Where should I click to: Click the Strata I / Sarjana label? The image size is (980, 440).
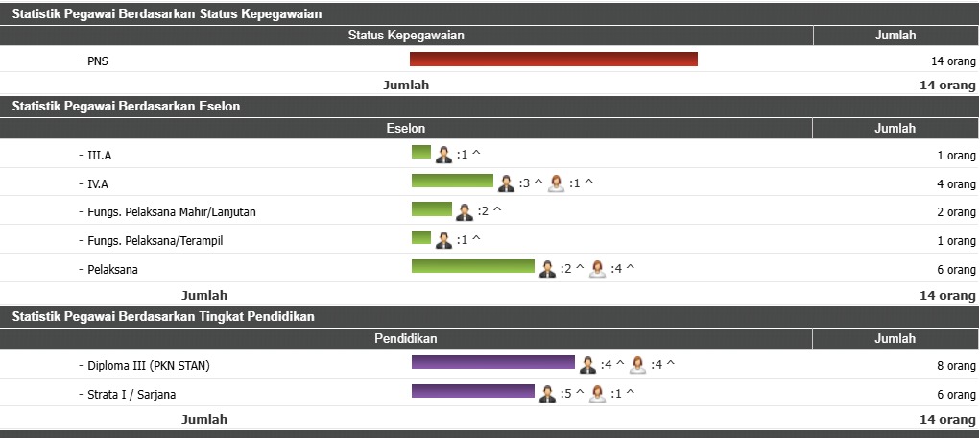click(x=131, y=394)
